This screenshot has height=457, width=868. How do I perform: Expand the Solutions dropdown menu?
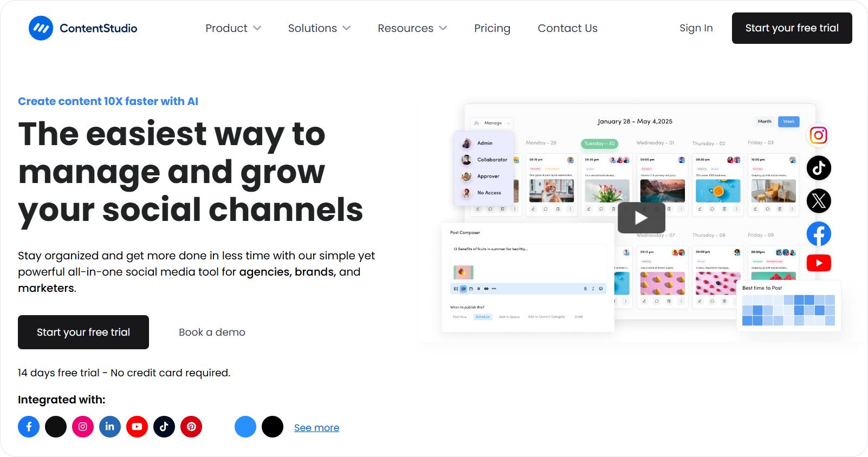coord(319,28)
